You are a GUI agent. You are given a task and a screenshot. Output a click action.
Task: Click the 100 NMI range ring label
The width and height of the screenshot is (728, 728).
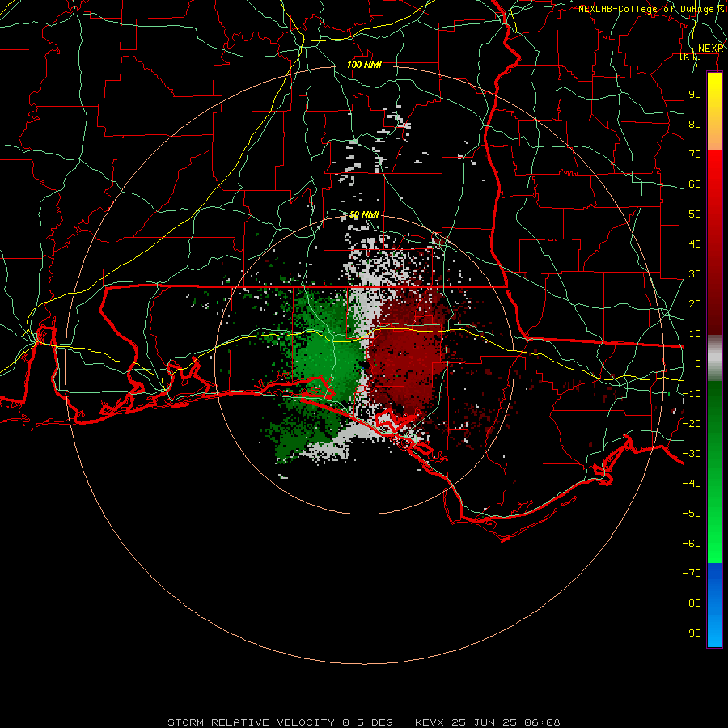click(364, 65)
